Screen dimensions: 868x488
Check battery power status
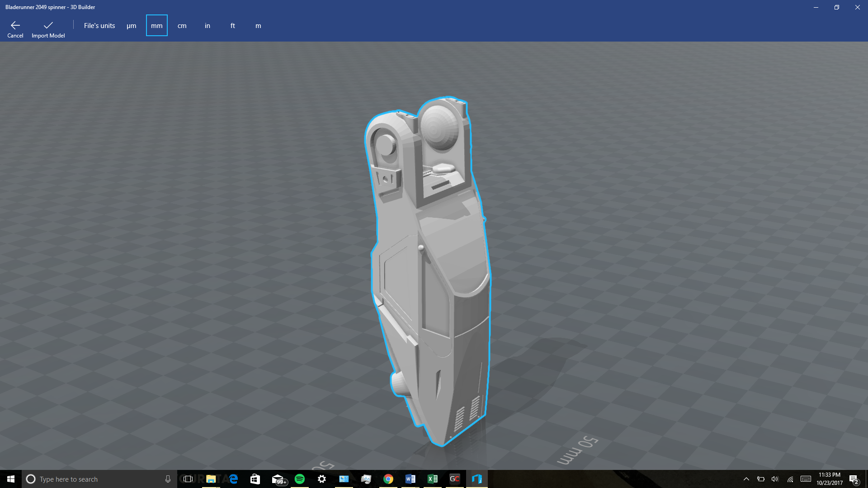tap(761, 479)
